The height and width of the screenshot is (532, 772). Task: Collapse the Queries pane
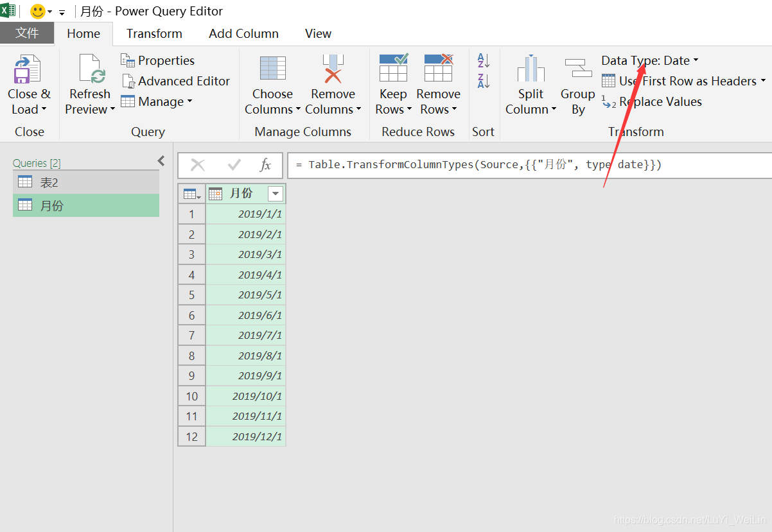tap(161, 160)
